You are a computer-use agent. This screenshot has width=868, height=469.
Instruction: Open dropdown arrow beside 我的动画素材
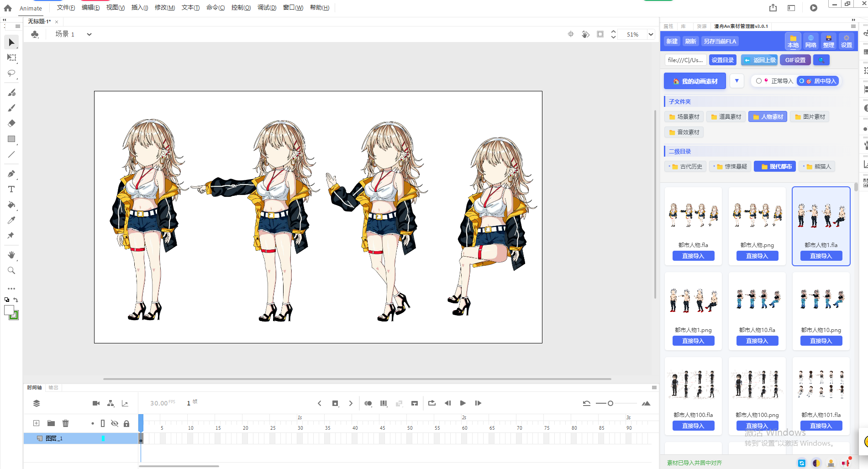pos(737,81)
